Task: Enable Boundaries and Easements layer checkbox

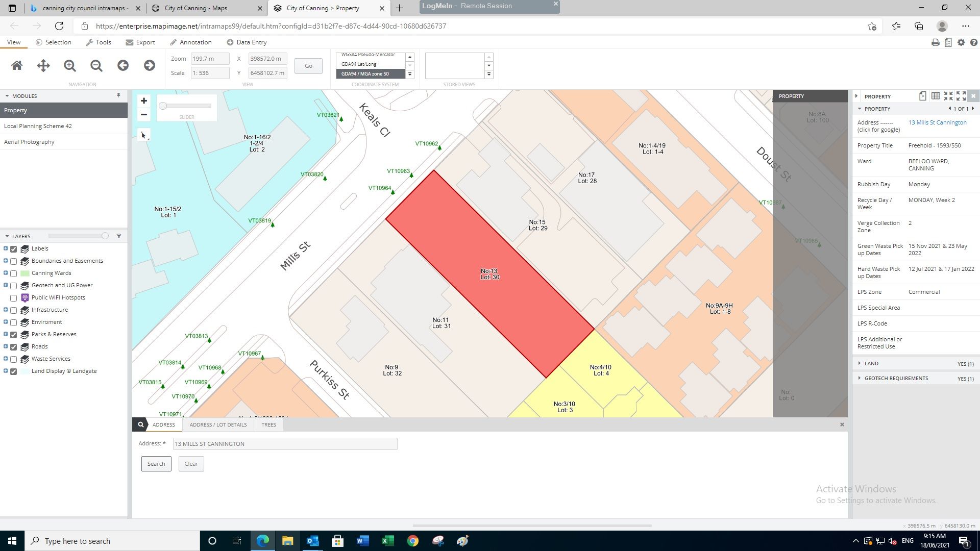Action: click(14, 261)
